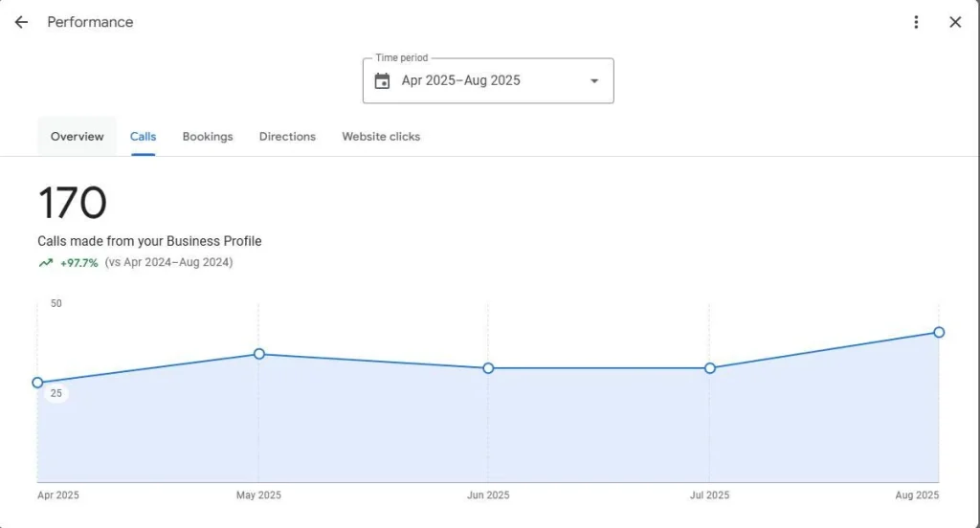
Task: Click the 50 axis label
Action: click(x=56, y=303)
